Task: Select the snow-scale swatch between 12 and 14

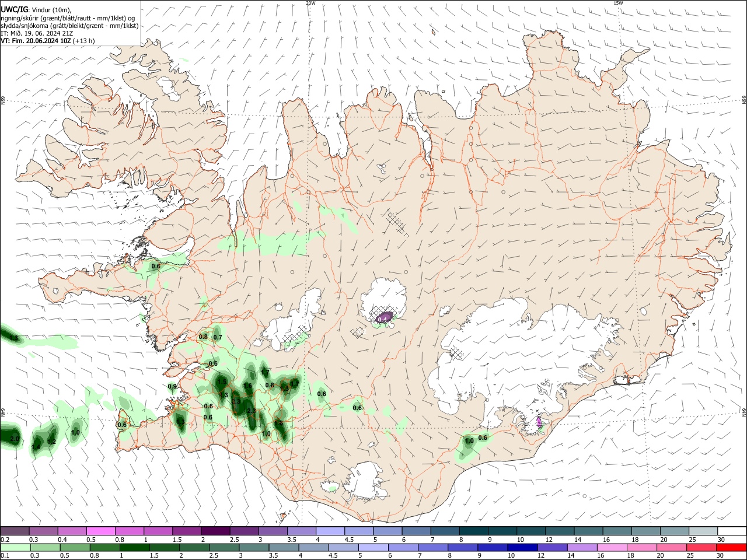Action: [x=560, y=531]
